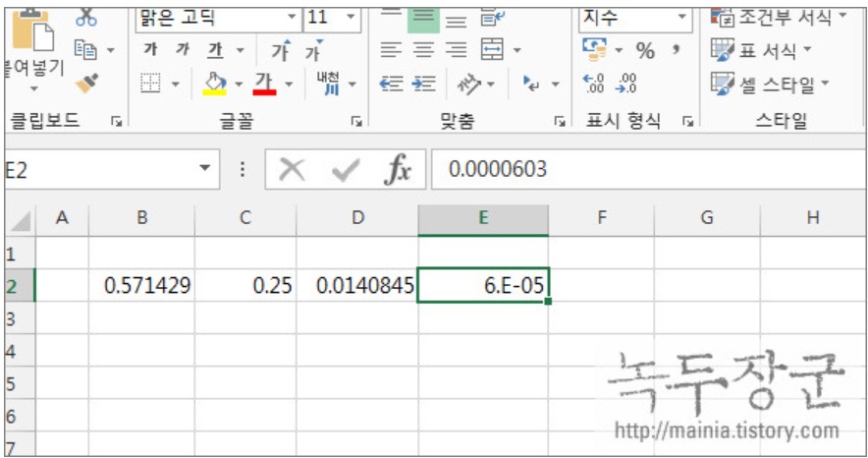Align text to the right
868x458 pixels.
point(457,50)
